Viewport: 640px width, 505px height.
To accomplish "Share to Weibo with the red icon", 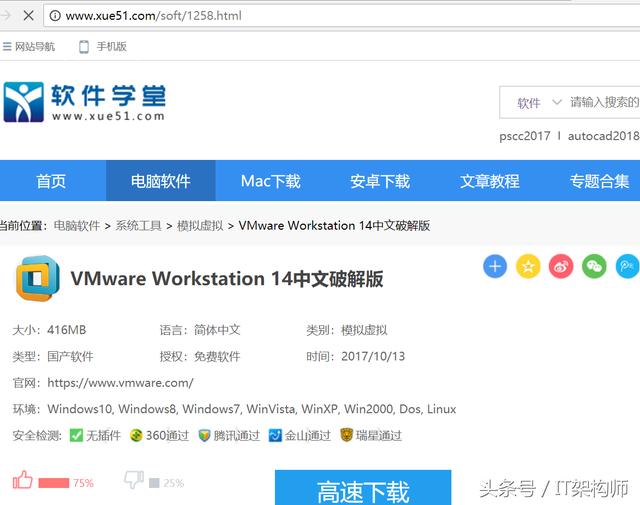I will [x=561, y=267].
